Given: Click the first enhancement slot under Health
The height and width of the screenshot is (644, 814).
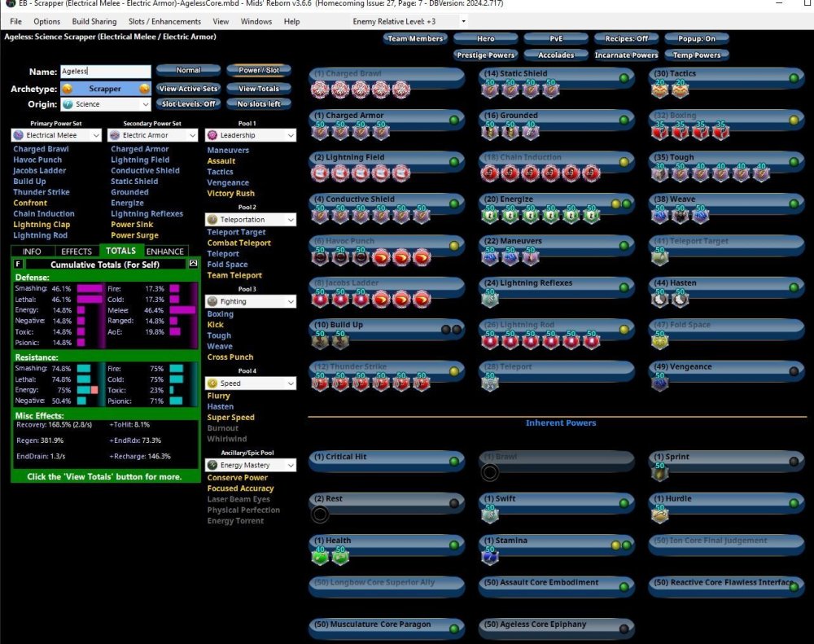Looking at the screenshot, I should tap(320, 557).
